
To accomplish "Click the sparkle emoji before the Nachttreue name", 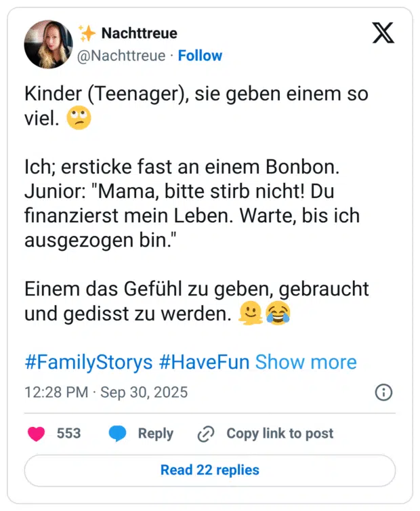I will [x=87, y=33].
